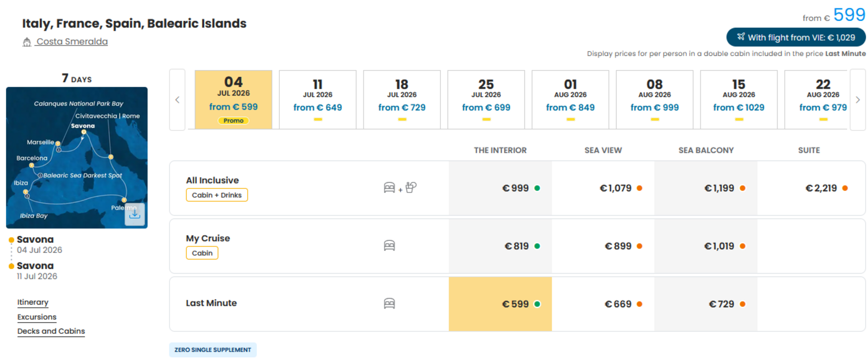Viewport: 868px width, 360px height.
Task: Choose All Inclusive sea view €1,079
Action: [x=603, y=188]
